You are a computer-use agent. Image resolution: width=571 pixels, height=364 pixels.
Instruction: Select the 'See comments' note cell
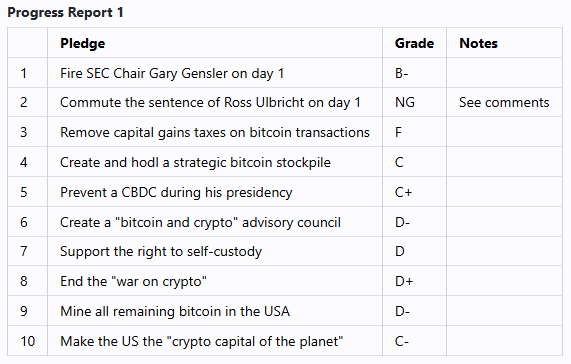point(504,103)
